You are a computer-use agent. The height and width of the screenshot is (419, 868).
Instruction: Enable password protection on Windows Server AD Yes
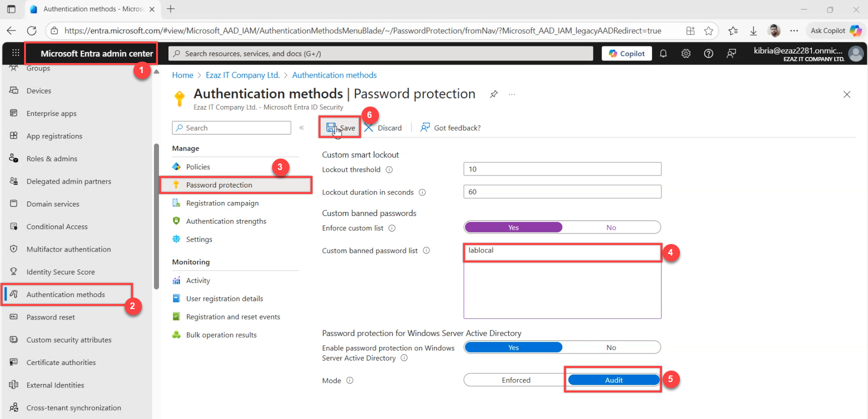pyautogui.click(x=513, y=347)
